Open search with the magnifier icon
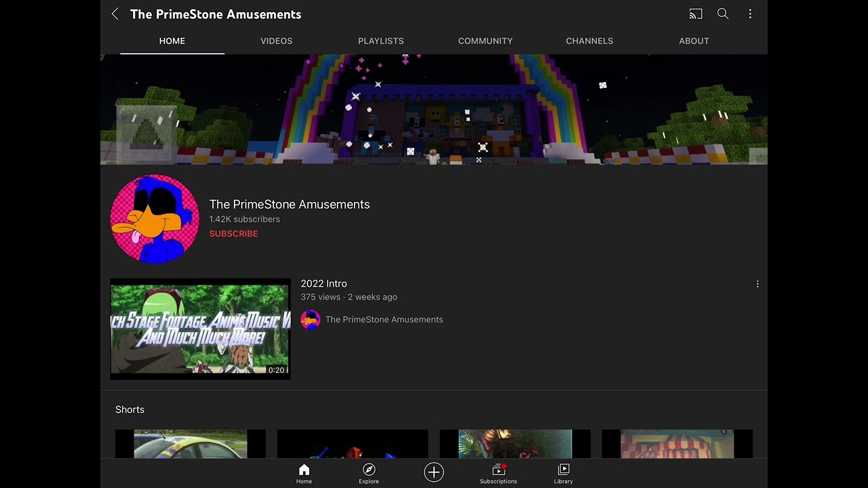868x488 pixels. (x=723, y=14)
